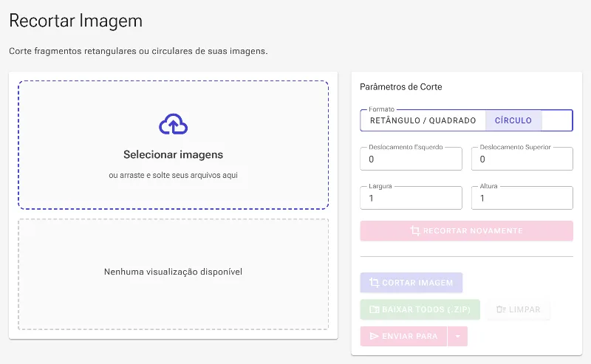591x364 pixels.
Task: Click the Selecionar imagens text
Action: pos(174,154)
